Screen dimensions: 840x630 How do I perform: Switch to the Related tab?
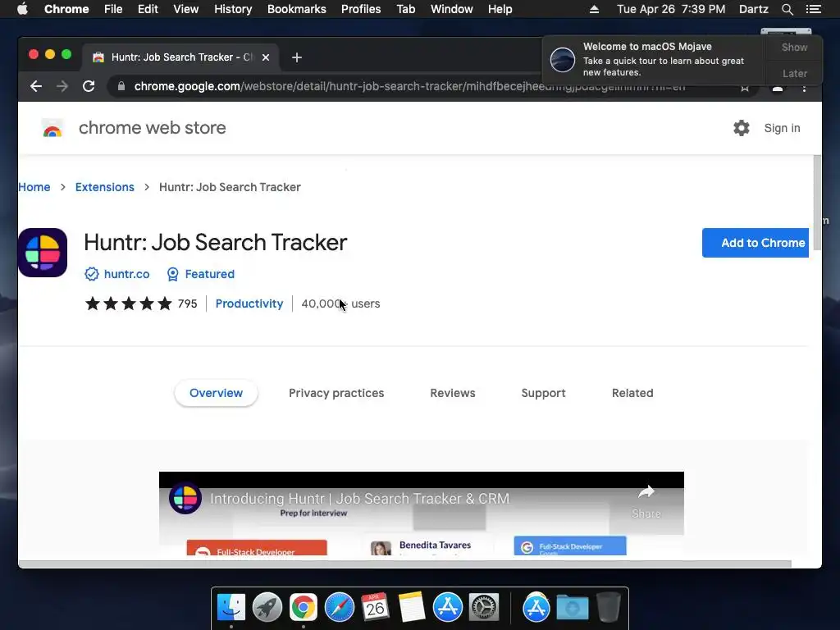[x=632, y=393]
